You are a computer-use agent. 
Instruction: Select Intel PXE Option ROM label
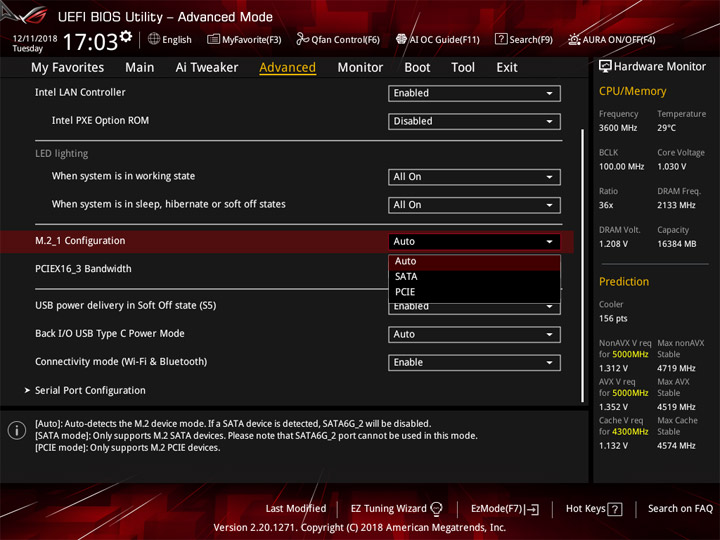100,120
